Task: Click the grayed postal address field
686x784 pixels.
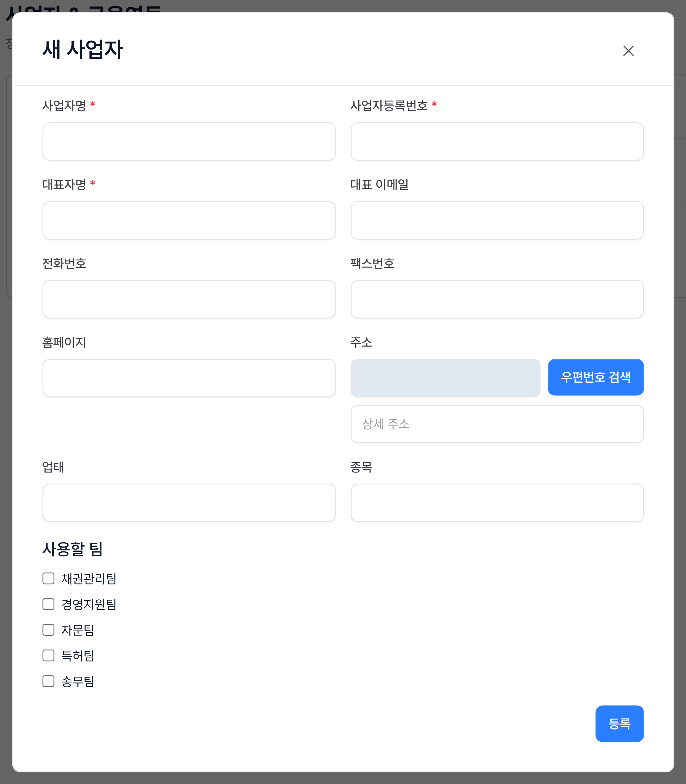Action: 445,378
